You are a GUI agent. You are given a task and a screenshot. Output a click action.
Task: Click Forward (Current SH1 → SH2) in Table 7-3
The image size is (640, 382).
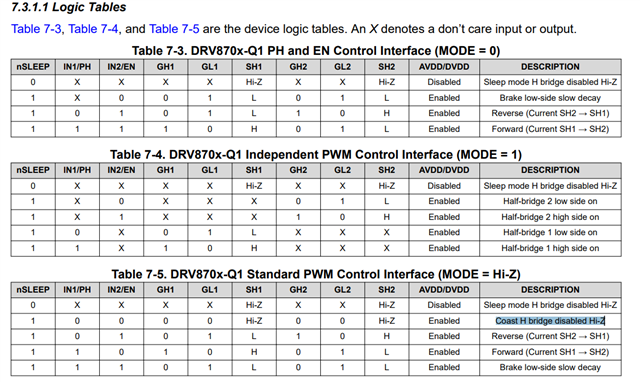pos(550,129)
